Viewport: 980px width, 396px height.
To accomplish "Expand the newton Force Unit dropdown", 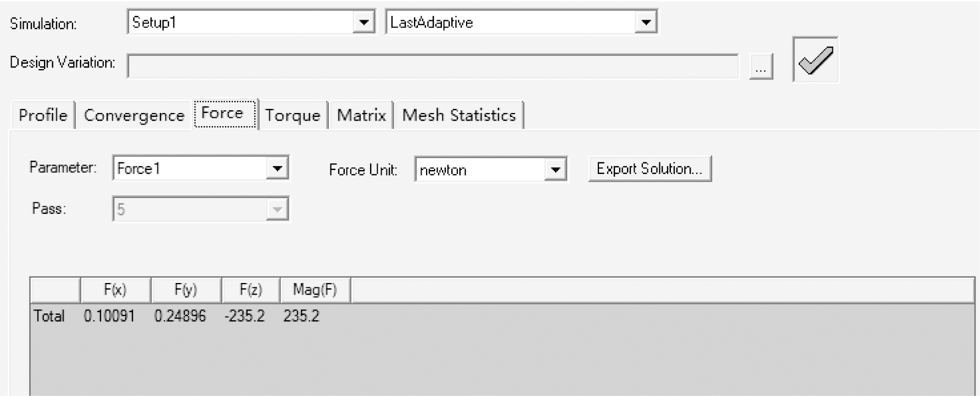I will [555, 169].
